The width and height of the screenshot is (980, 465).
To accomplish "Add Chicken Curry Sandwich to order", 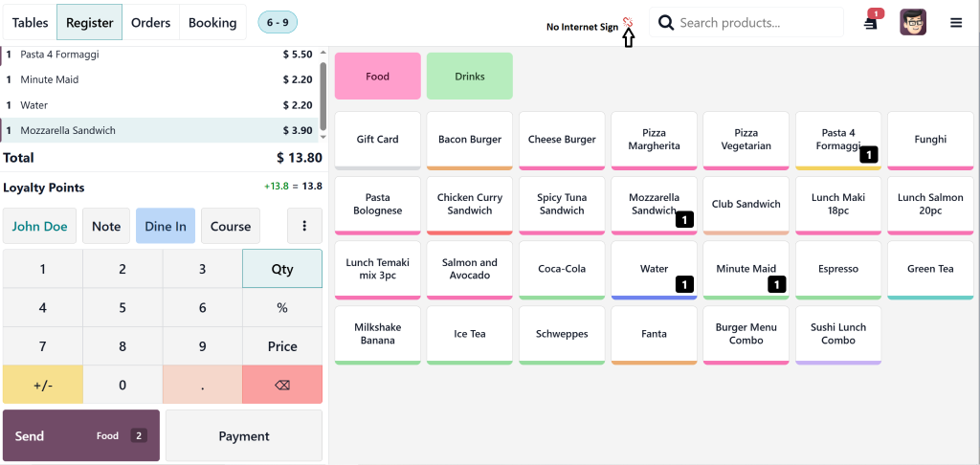I will click(469, 205).
